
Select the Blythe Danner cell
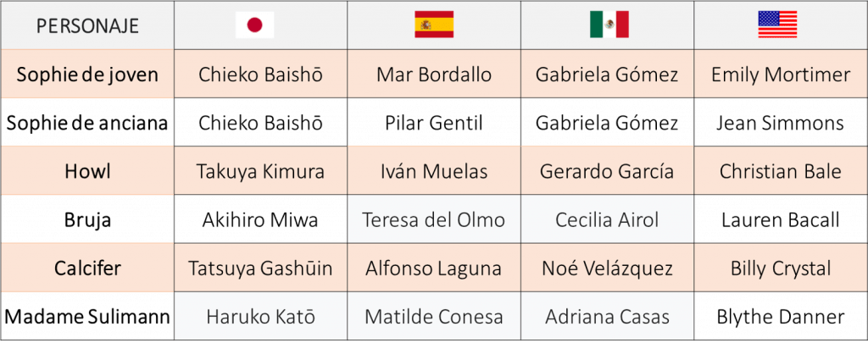tap(781, 317)
